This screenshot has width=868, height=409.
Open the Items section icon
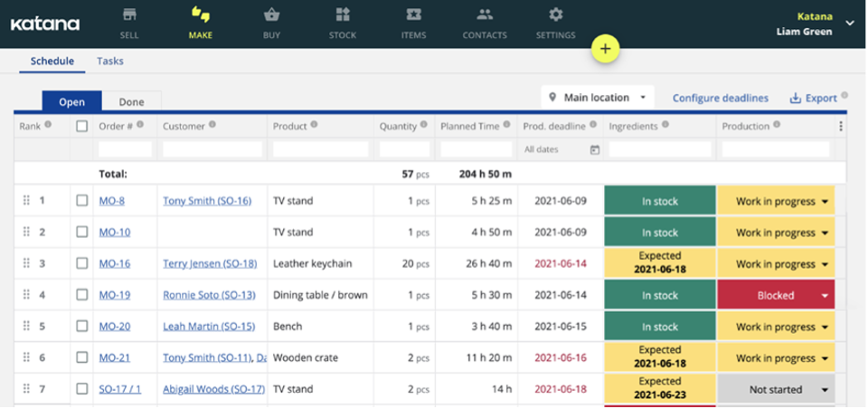[x=413, y=14]
